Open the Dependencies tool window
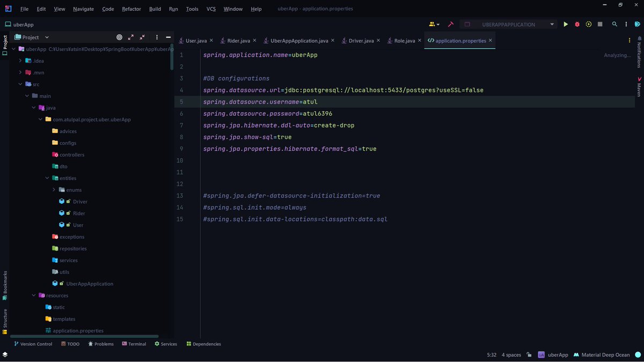Image resolution: width=644 pixels, height=362 pixels. 203,344
